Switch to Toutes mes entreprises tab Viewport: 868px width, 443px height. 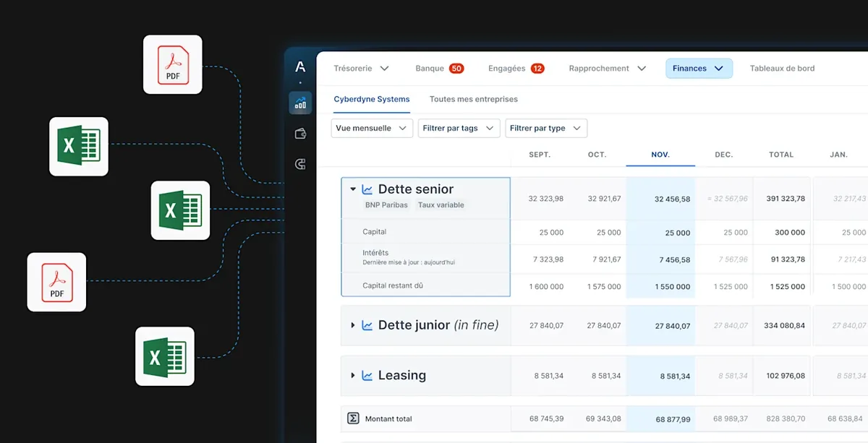[x=474, y=99]
